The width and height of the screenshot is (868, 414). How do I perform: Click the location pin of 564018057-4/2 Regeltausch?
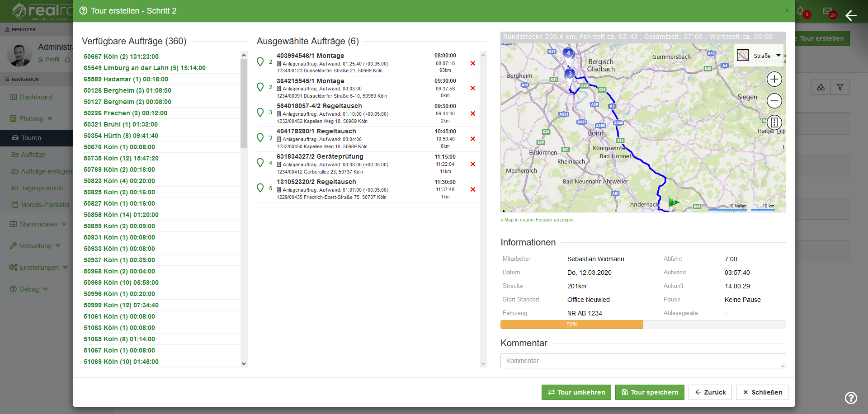coord(260,112)
